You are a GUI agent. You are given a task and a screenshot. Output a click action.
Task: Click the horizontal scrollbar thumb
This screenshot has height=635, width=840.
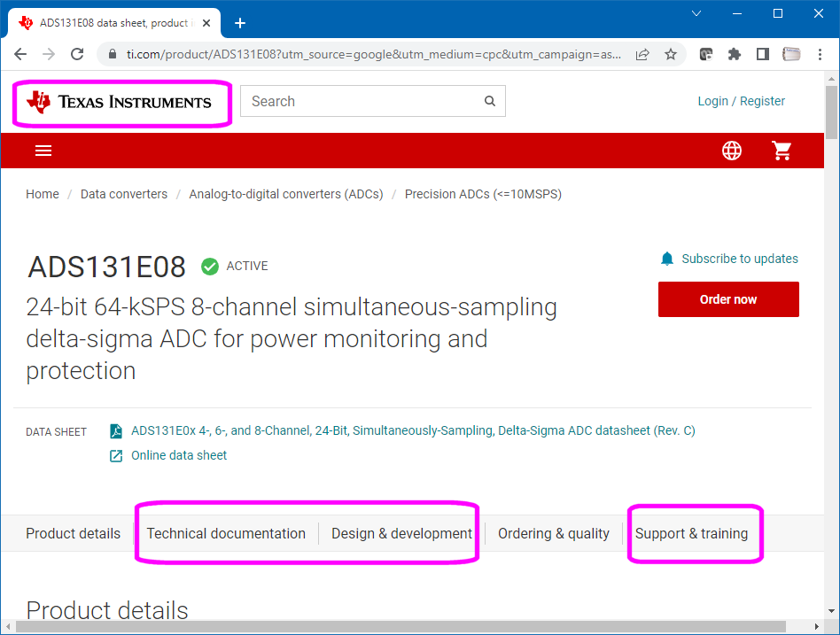point(401,626)
